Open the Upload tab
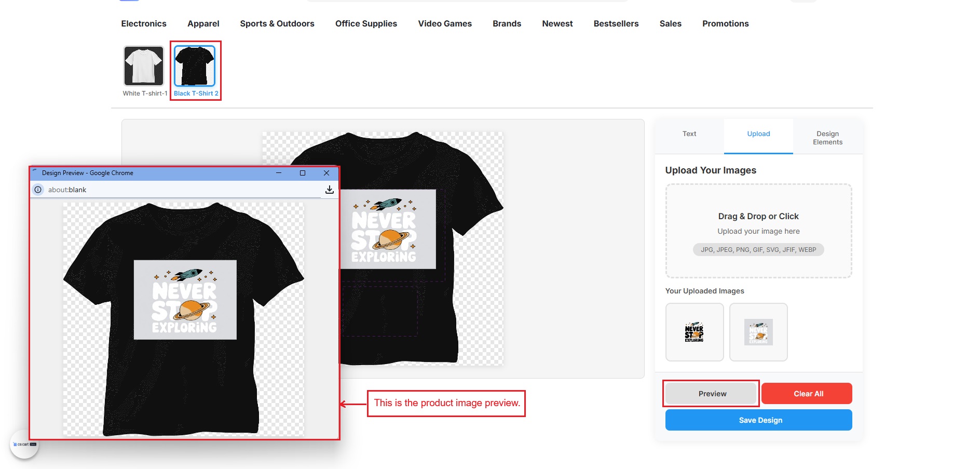 click(758, 134)
